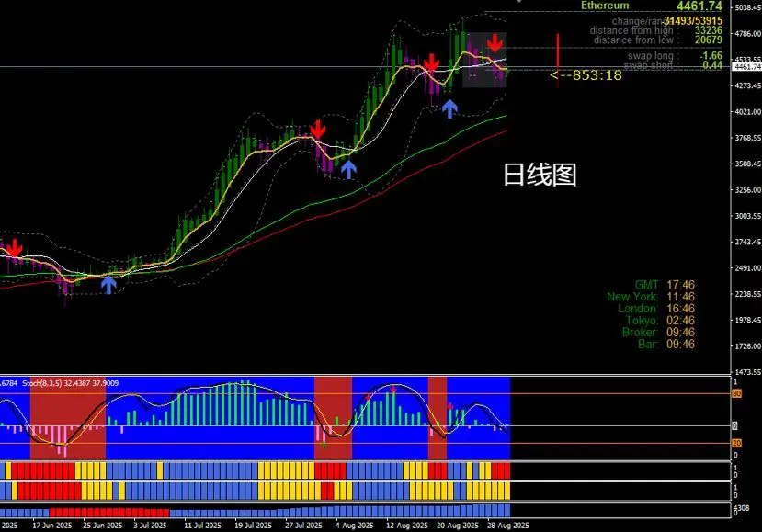Click 3256.00 on the price axis
This screenshot has height=532, width=762.
[x=748, y=190]
